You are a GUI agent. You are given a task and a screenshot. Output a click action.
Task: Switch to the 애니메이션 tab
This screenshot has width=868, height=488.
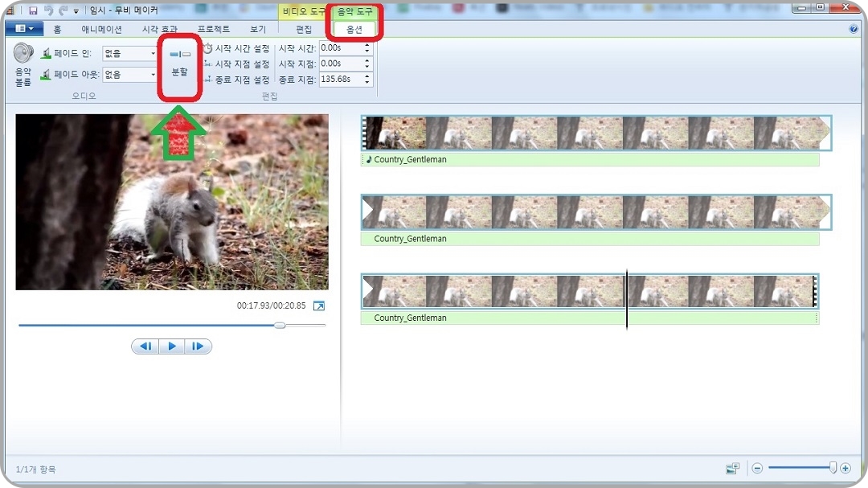[x=101, y=29]
